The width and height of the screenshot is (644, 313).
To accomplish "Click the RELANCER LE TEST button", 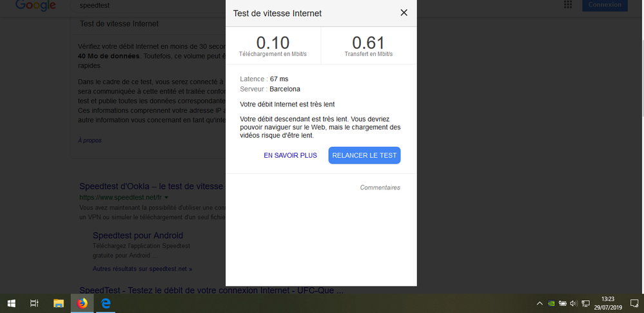I will 364,155.
